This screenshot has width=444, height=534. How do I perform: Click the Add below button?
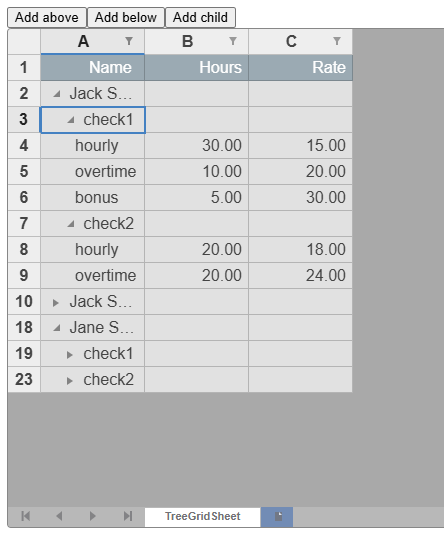126,17
